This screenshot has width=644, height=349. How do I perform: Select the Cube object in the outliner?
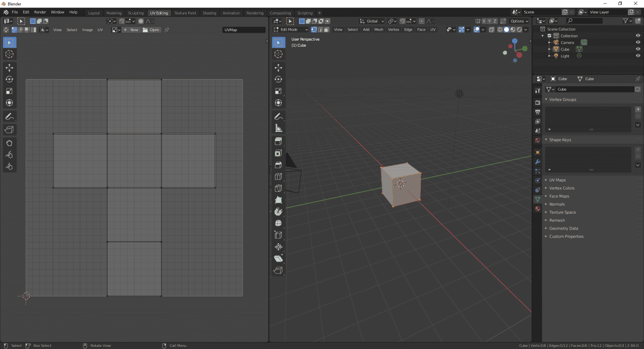565,49
